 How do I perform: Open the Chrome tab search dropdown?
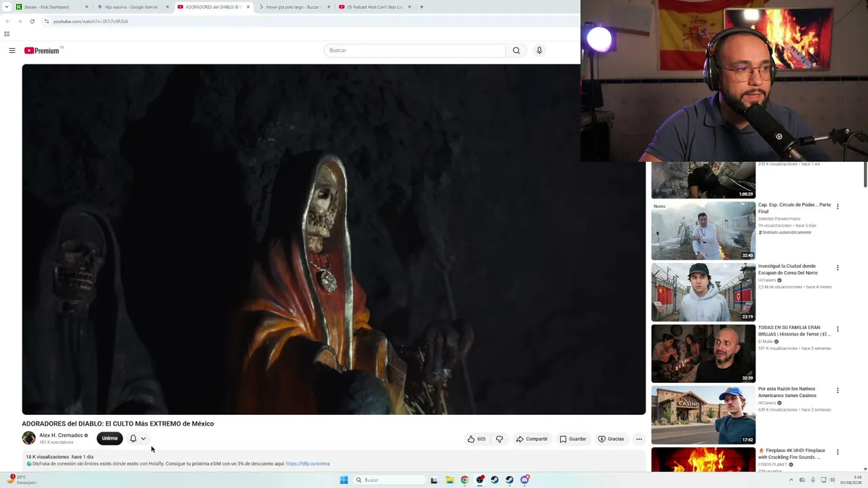[6, 7]
